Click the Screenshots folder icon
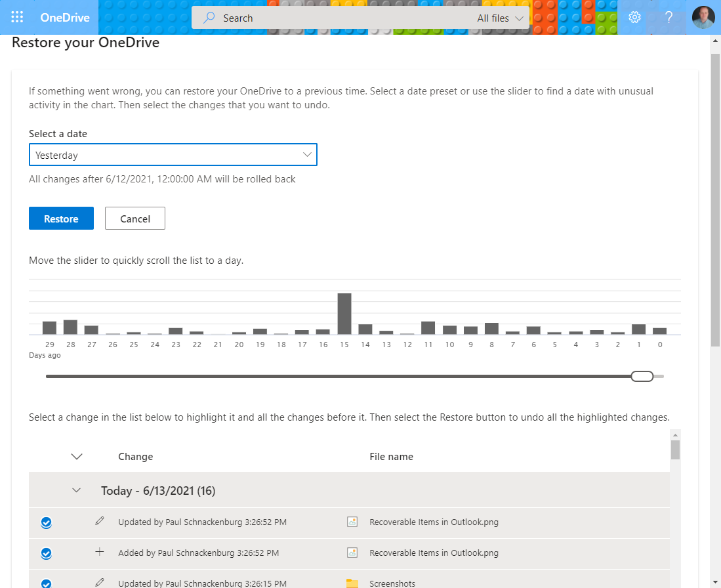Screen dimensions: 721x588 (352, 583)
